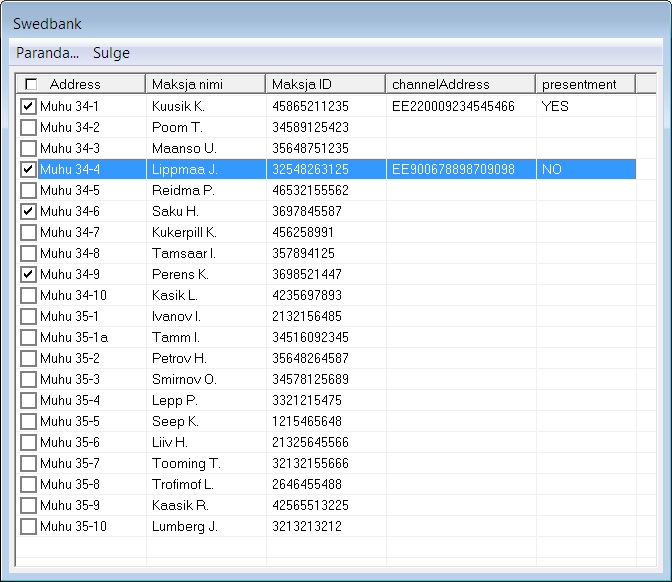Check the Muhu 34-5 checkbox

28,190
